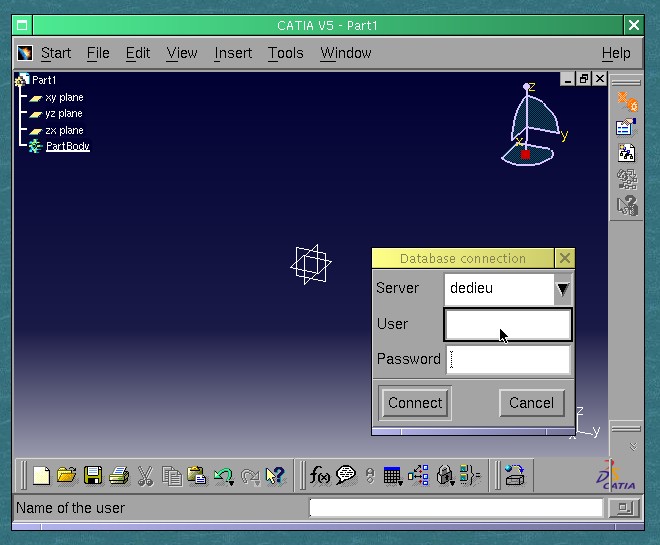Click the What's This help pointer icon
This screenshot has height=545, width=660.
pos(275,476)
